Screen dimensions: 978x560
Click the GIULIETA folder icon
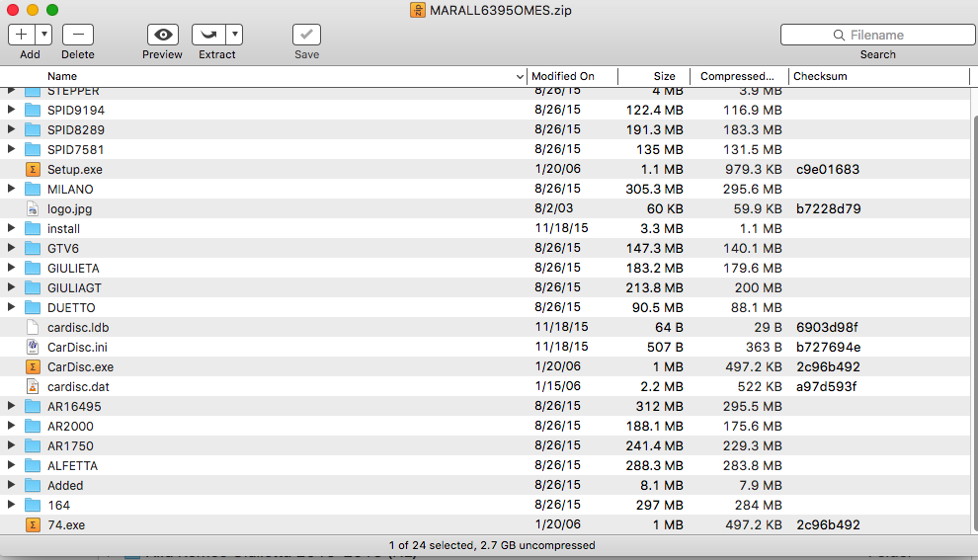[x=33, y=269]
